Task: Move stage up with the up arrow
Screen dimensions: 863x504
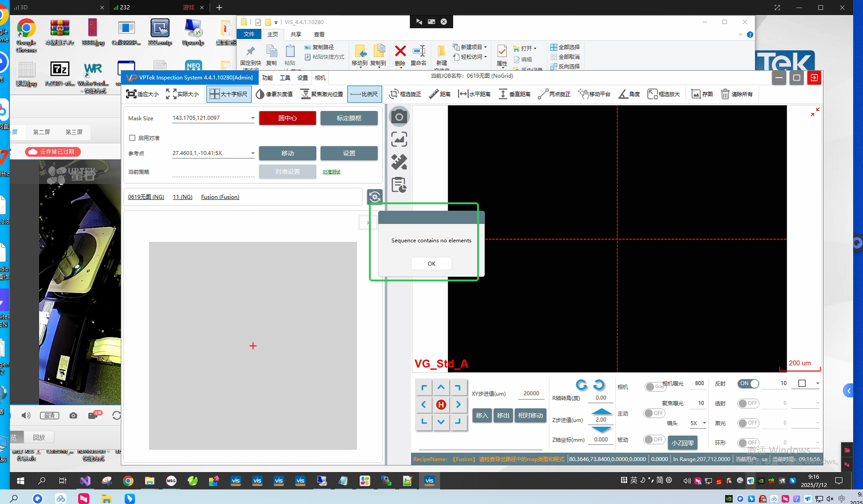Action: 441,387
